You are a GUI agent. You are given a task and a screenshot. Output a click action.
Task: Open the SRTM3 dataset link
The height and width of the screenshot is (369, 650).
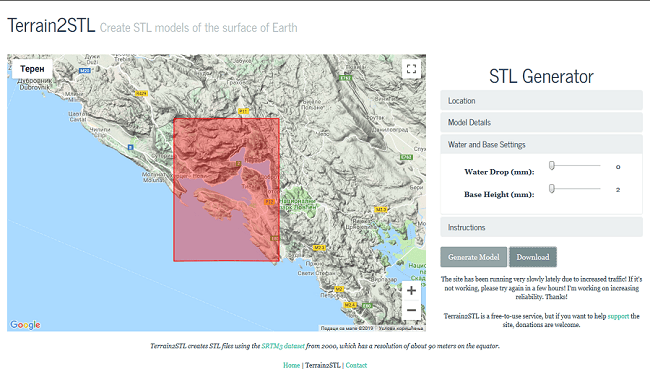coord(283,346)
